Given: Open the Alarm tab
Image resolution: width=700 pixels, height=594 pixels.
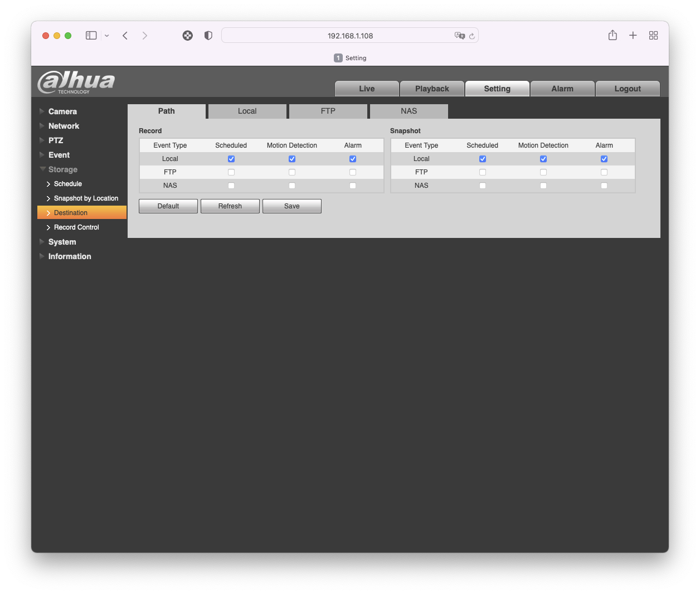Looking at the screenshot, I should pyautogui.click(x=562, y=89).
